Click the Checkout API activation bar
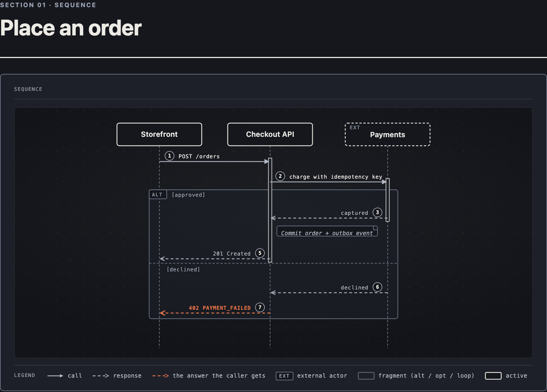 coord(270,210)
